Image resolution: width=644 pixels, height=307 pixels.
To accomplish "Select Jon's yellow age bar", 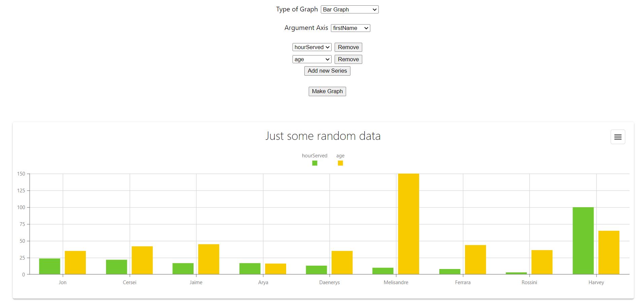I will (75, 263).
